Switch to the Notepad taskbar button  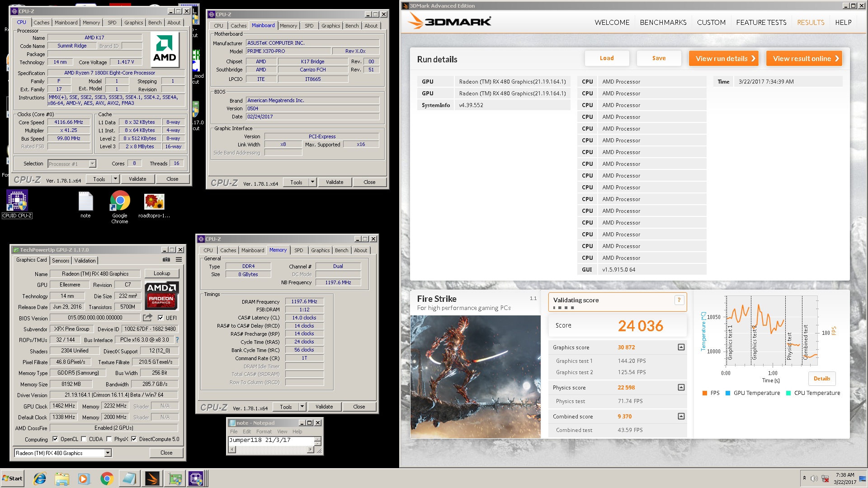tap(129, 479)
